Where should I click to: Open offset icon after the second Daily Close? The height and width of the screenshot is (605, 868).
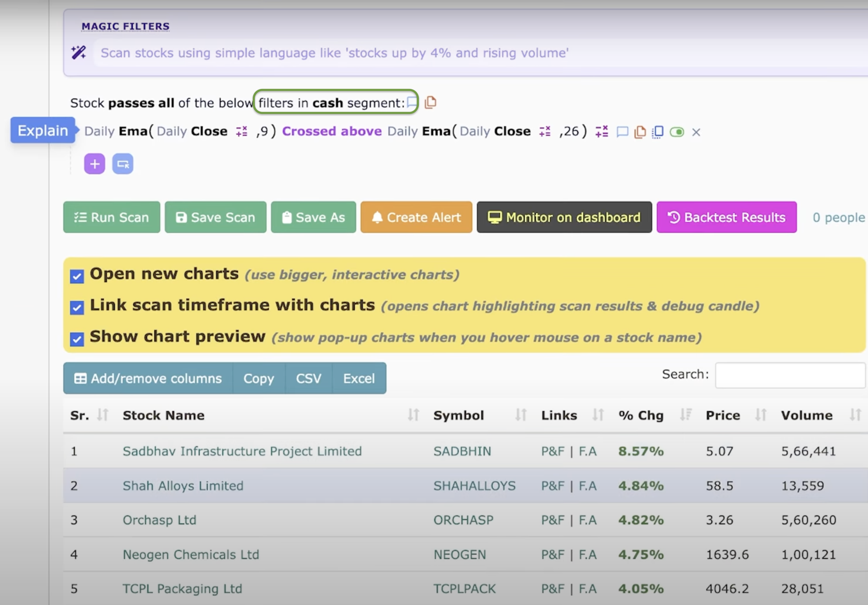(x=545, y=131)
